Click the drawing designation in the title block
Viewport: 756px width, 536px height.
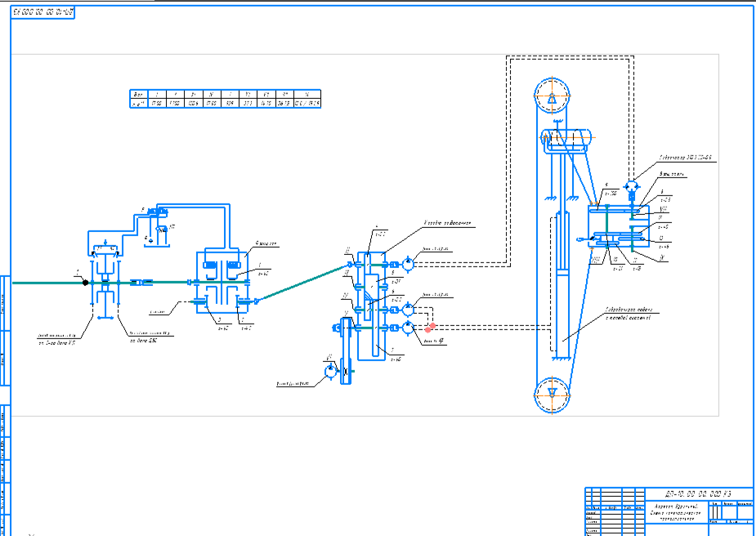coord(697,495)
